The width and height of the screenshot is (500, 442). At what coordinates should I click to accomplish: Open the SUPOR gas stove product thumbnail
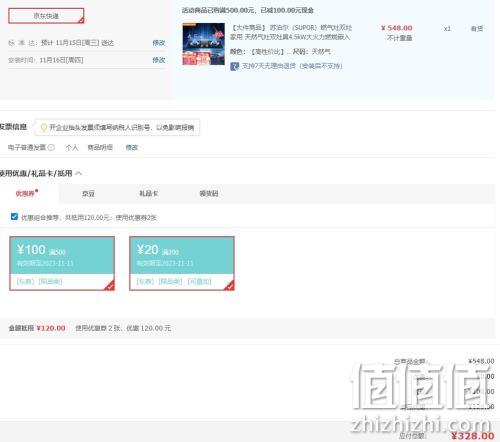click(203, 44)
